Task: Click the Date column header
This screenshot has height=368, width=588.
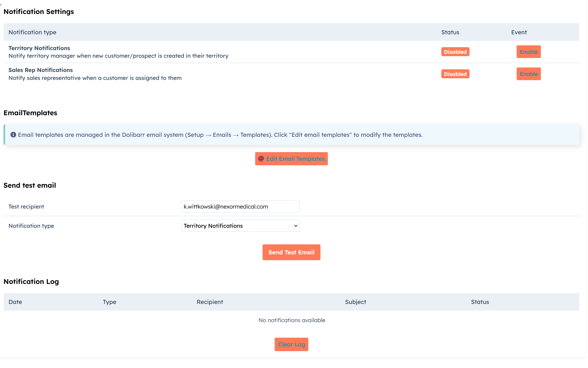Action: (15, 302)
